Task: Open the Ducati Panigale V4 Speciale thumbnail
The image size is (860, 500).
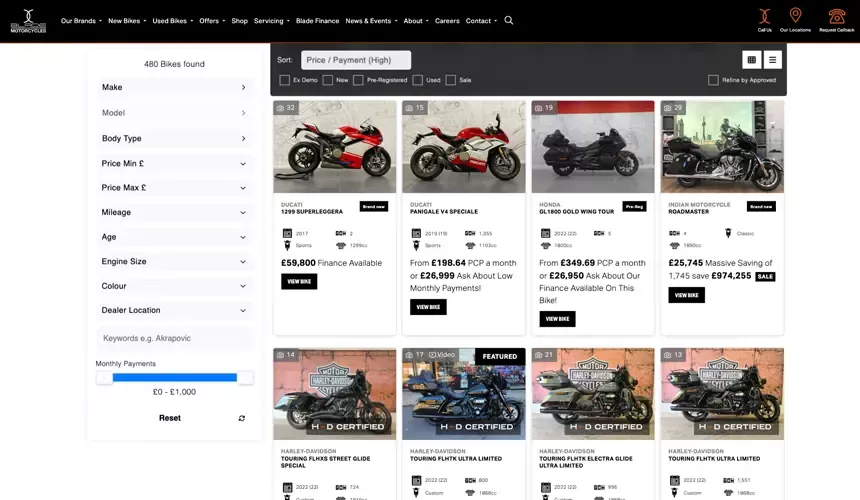Action: tap(463, 147)
